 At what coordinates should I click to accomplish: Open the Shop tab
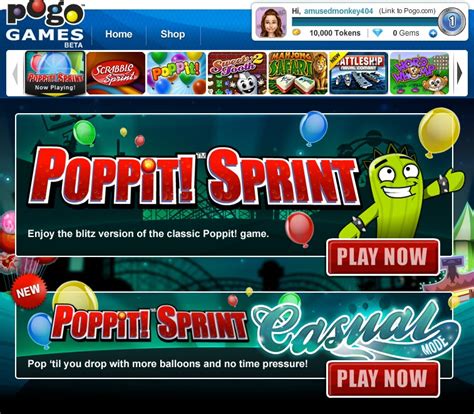(x=173, y=34)
